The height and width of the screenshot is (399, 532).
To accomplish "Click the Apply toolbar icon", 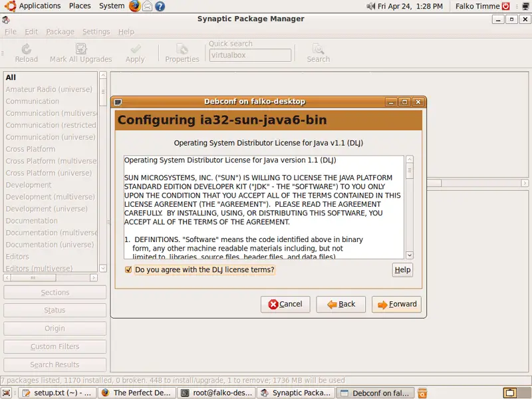I will (x=136, y=49).
